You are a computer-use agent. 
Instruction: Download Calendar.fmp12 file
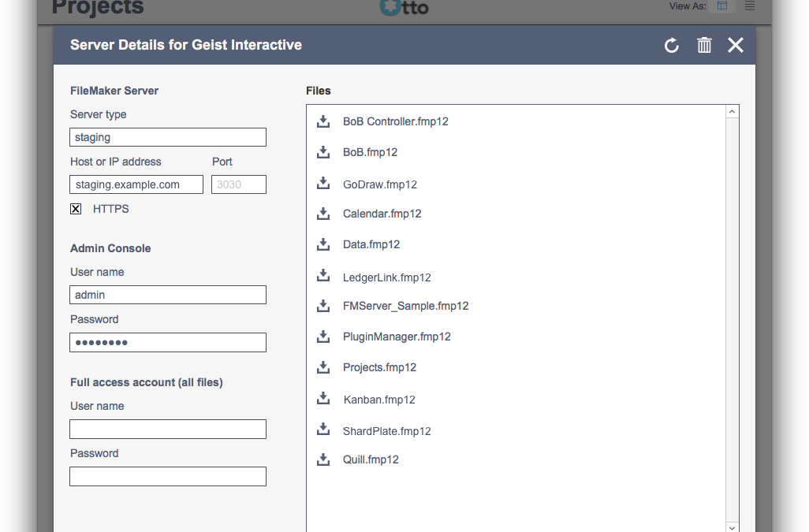(323, 214)
